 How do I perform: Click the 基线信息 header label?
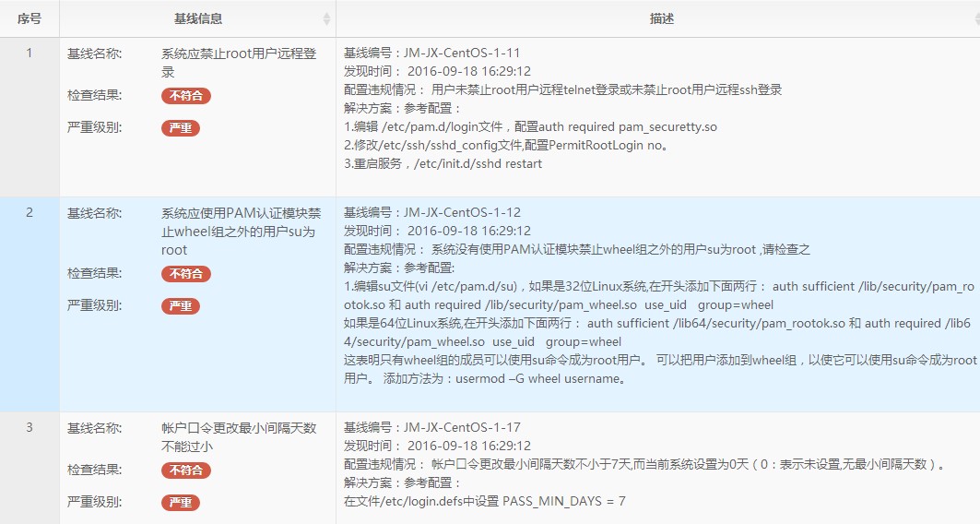197,18
